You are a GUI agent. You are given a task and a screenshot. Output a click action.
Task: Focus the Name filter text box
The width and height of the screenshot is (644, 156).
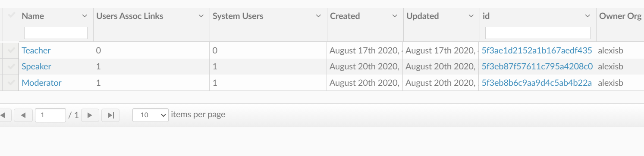[x=56, y=33]
